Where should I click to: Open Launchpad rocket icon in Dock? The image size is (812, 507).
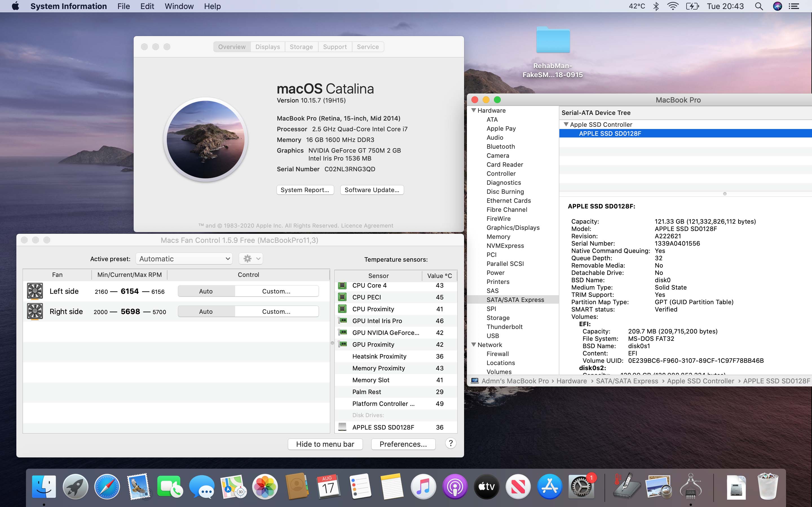(75, 486)
